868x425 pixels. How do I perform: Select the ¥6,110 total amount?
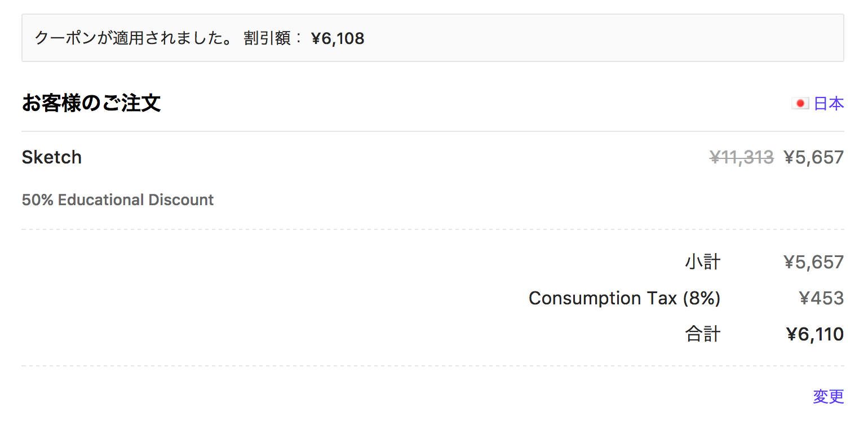[x=814, y=334]
